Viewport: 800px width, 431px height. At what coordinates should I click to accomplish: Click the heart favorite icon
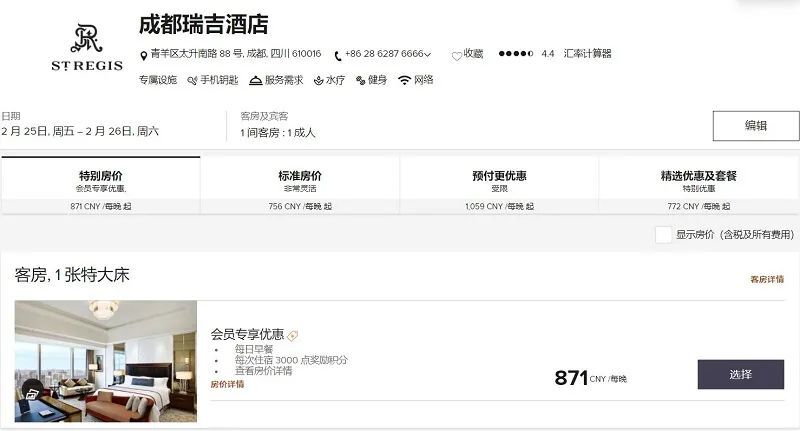click(457, 56)
